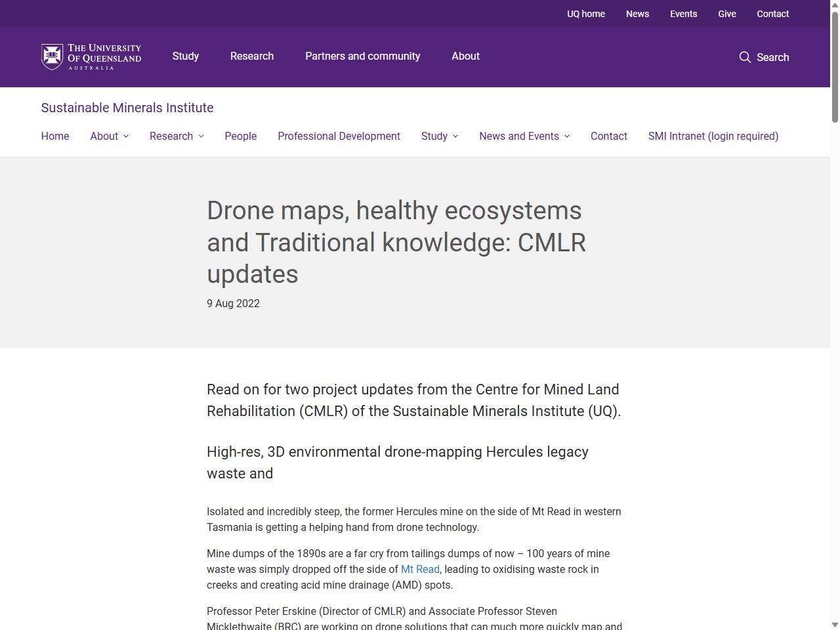Image resolution: width=840 pixels, height=630 pixels.
Task: Open the About menu in purple header
Action: coord(465,56)
